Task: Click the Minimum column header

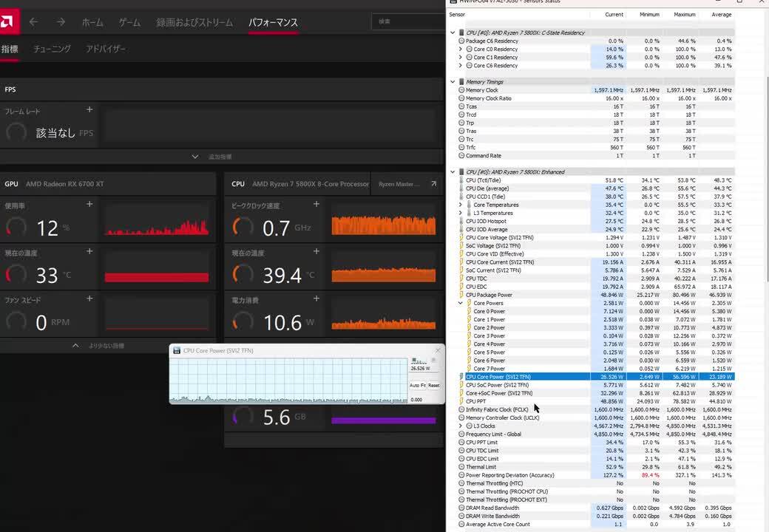Action: tap(649, 15)
